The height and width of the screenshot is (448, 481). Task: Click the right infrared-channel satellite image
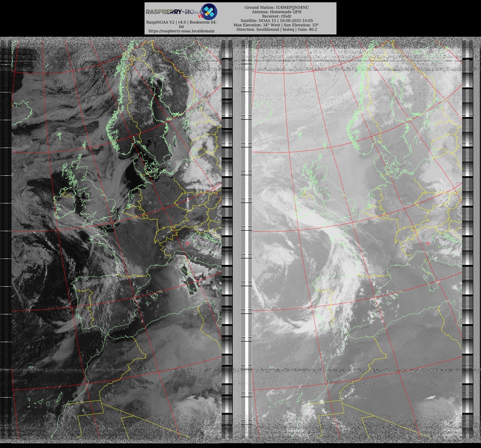(357, 239)
